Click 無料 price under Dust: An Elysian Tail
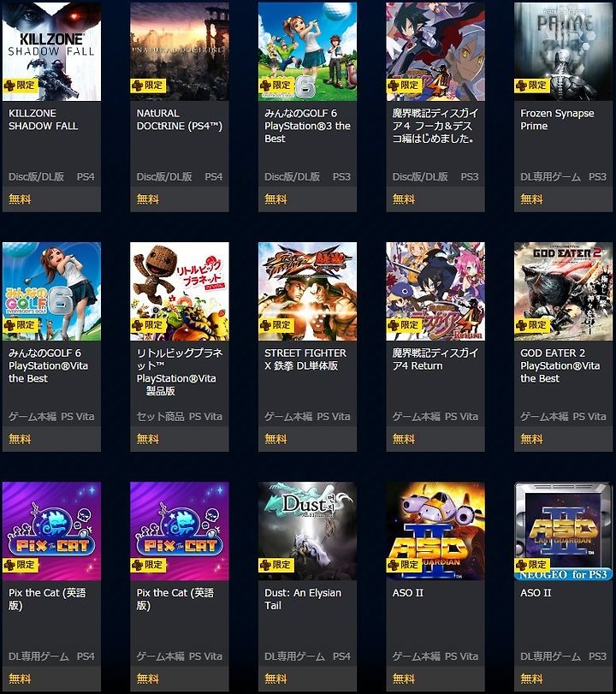The width and height of the screenshot is (616, 694). (275, 679)
